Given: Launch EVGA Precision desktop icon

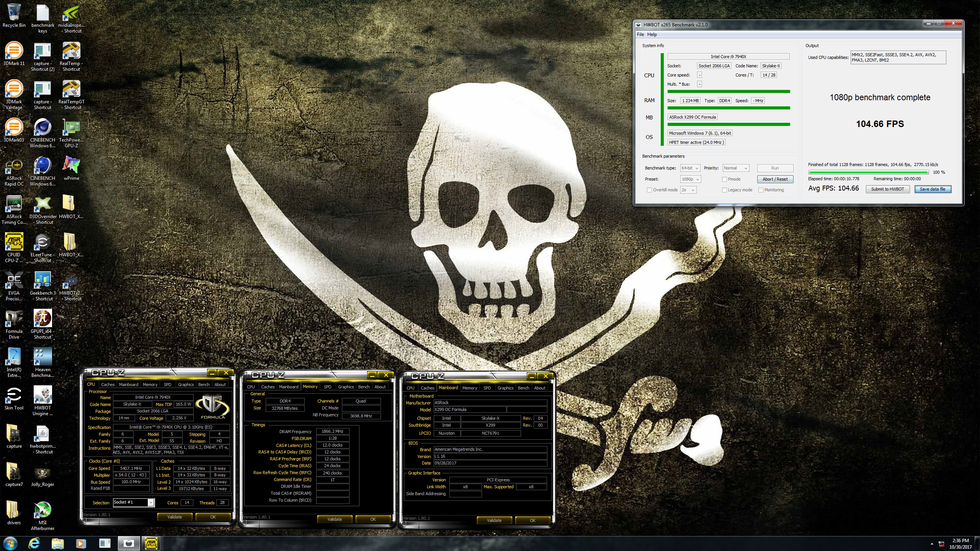Looking at the screenshot, I should point(14,286).
